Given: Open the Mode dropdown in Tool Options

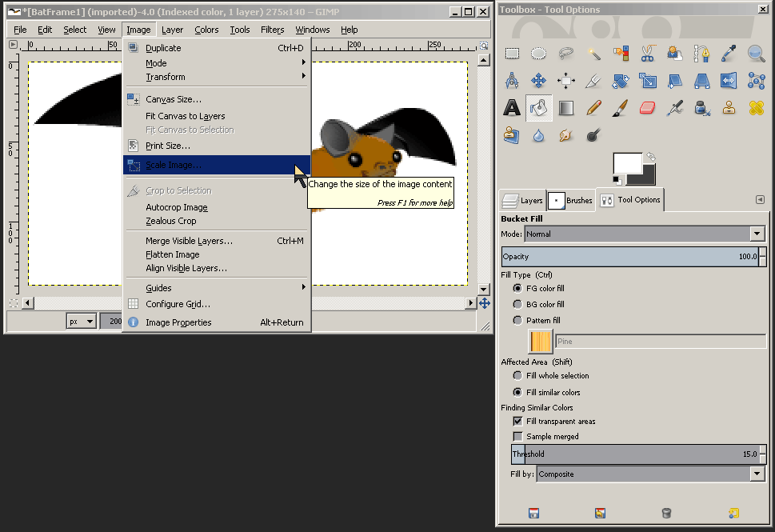Looking at the screenshot, I should point(645,234).
